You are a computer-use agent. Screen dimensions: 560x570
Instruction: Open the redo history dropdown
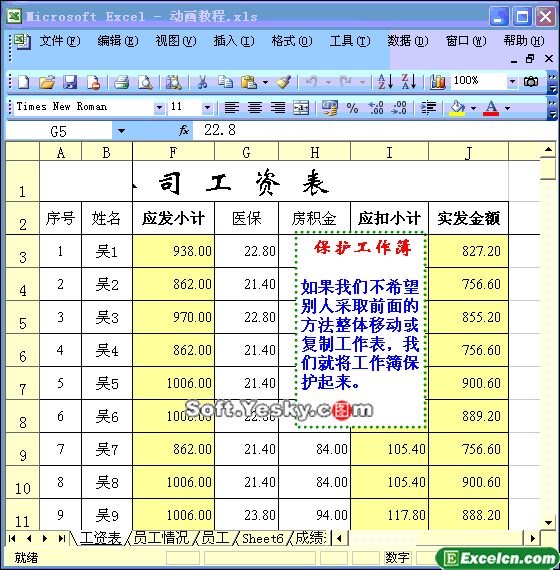(362, 82)
